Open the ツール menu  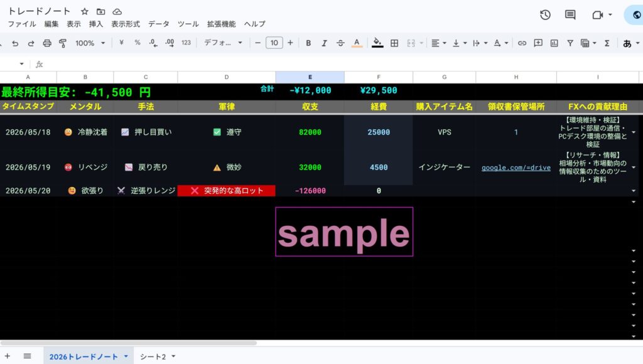click(x=188, y=24)
